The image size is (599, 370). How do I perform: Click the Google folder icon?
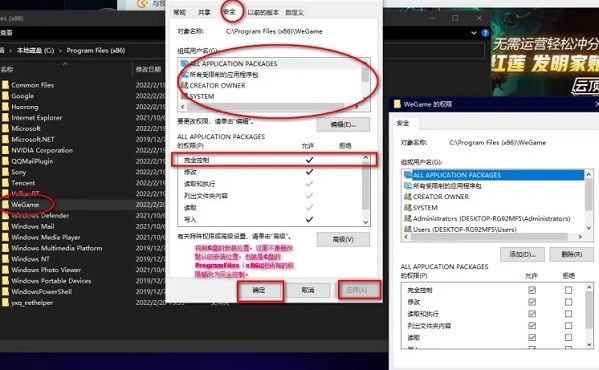pyautogui.click(x=5, y=96)
